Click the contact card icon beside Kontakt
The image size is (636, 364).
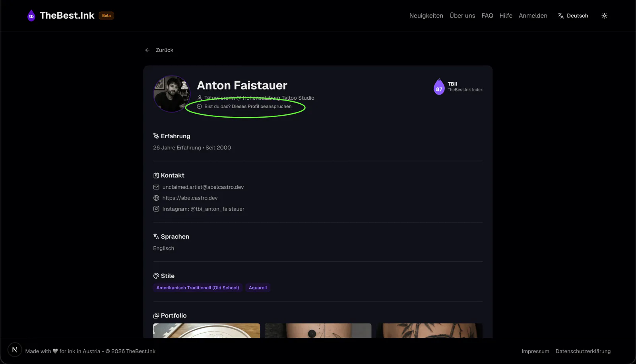156,175
